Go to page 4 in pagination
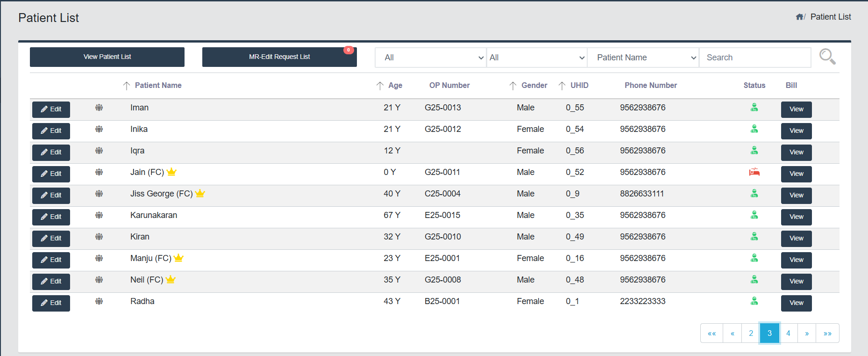This screenshot has height=356, width=868. point(788,333)
